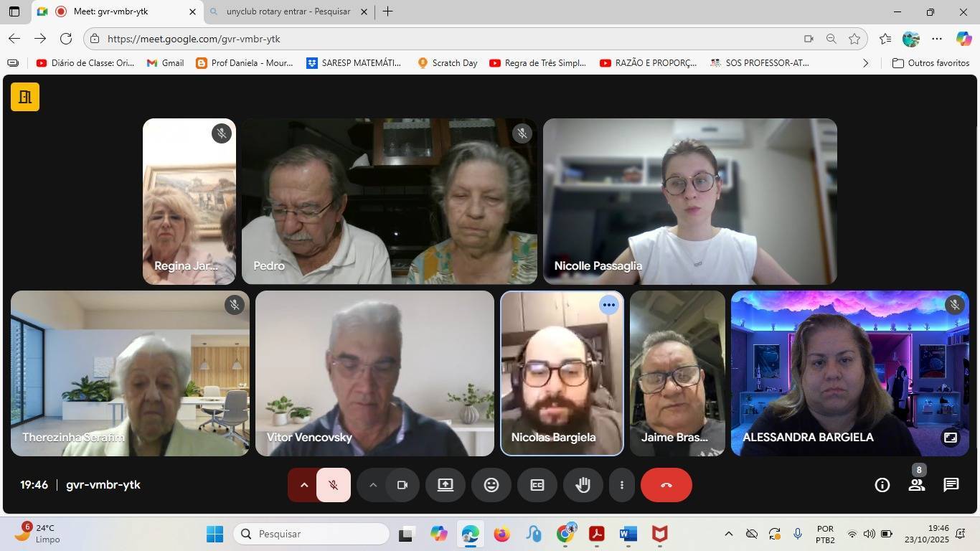Unmute the microphone
The width and height of the screenshot is (980, 551).
tap(334, 485)
